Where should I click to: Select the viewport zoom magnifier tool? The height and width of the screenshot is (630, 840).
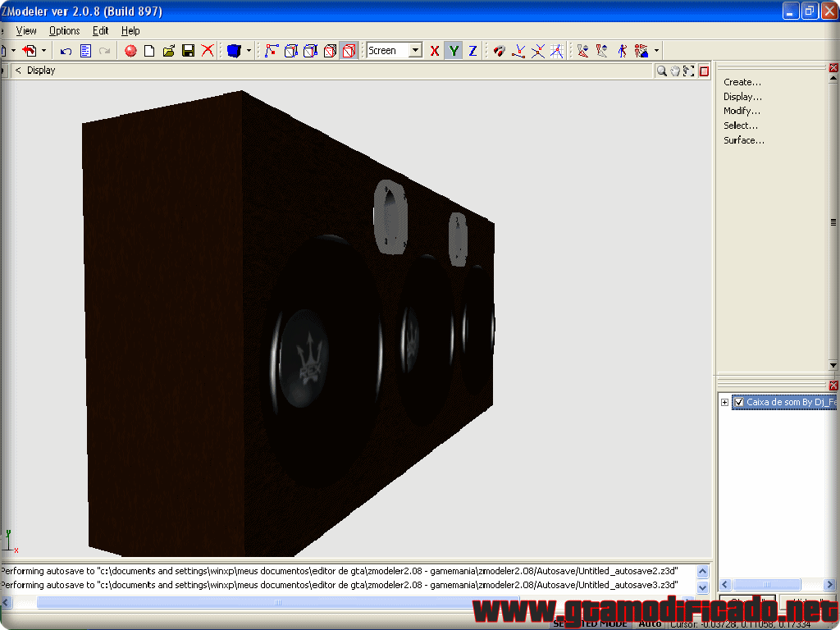pos(662,71)
